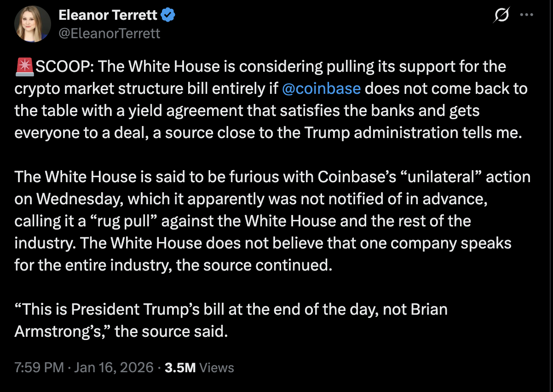Click the rotating siren emoji in the tweet
553x392 pixels.
[x=23, y=66]
